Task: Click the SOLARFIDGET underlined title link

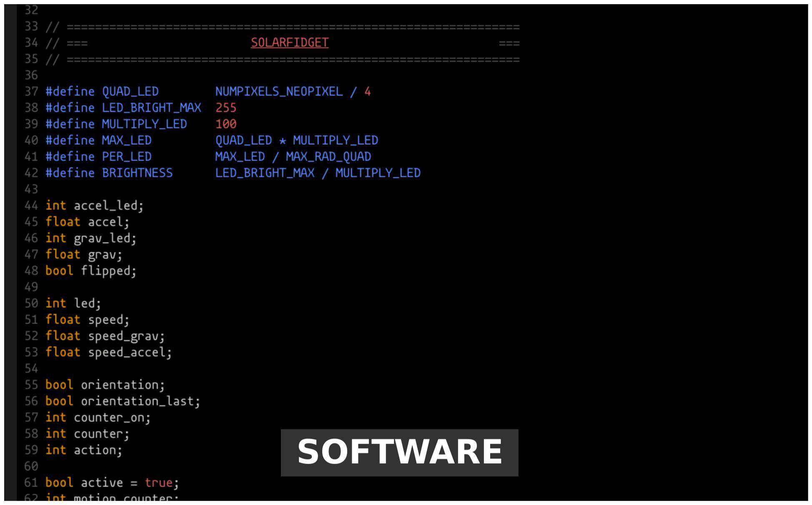Action: coord(289,43)
